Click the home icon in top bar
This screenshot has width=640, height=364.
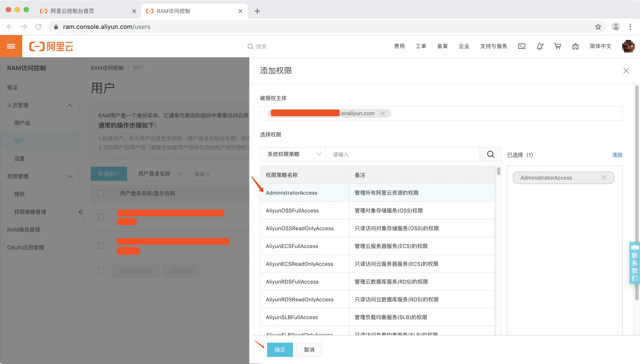tap(575, 46)
